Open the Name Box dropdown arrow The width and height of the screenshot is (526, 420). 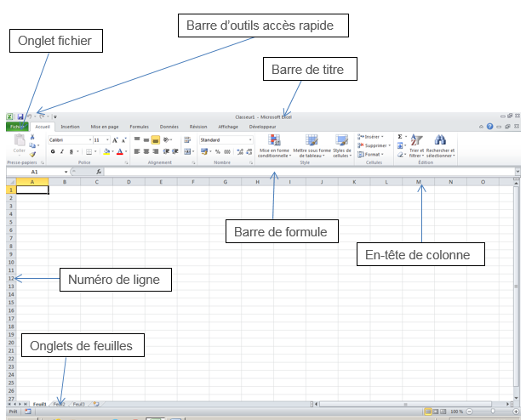coord(66,172)
